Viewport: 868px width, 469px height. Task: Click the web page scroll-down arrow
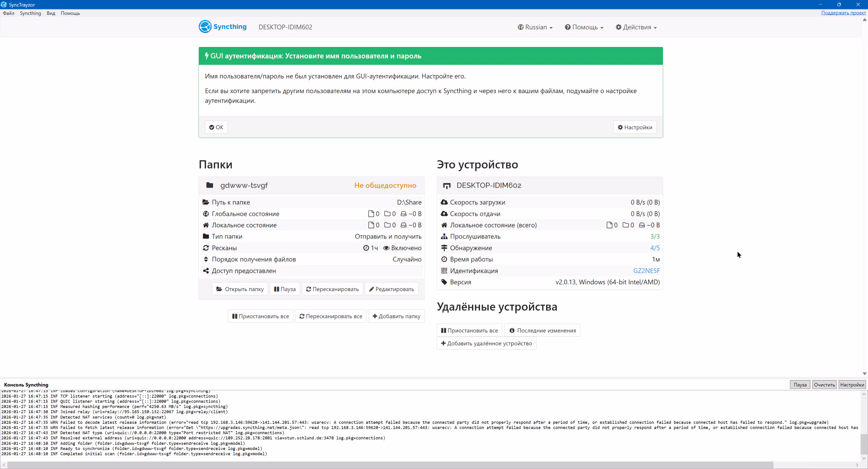tap(864, 374)
